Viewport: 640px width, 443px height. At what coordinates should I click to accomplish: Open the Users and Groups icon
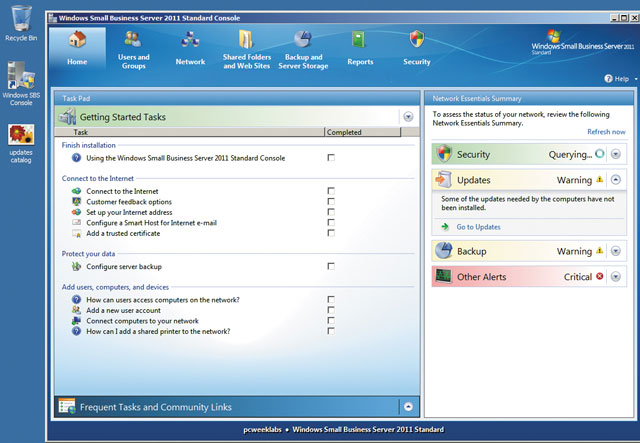click(x=133, y=39)
